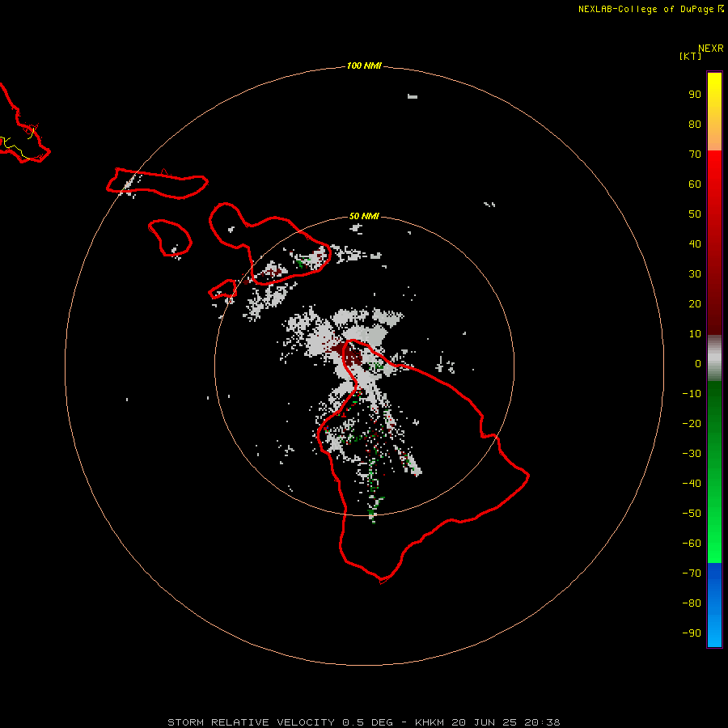The image size is (728, 728).
Task: Click the -20 value on velocity scale
Action: 692,423
